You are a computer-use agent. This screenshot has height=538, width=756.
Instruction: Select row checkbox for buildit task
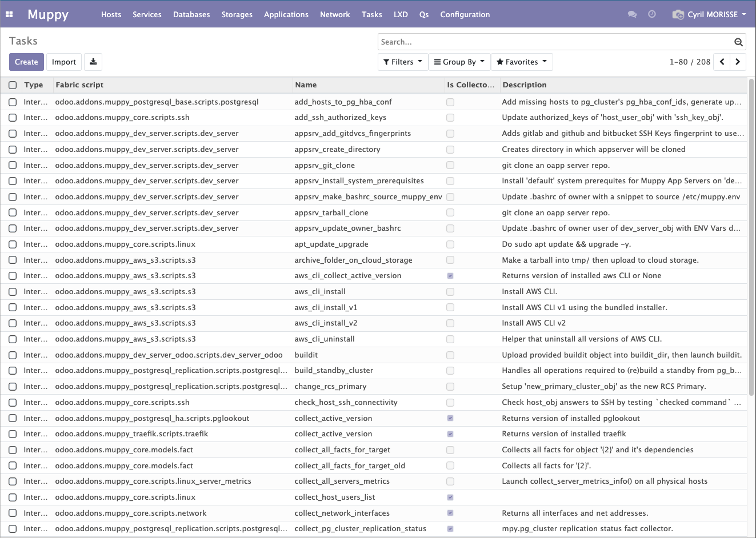[13, 355]
